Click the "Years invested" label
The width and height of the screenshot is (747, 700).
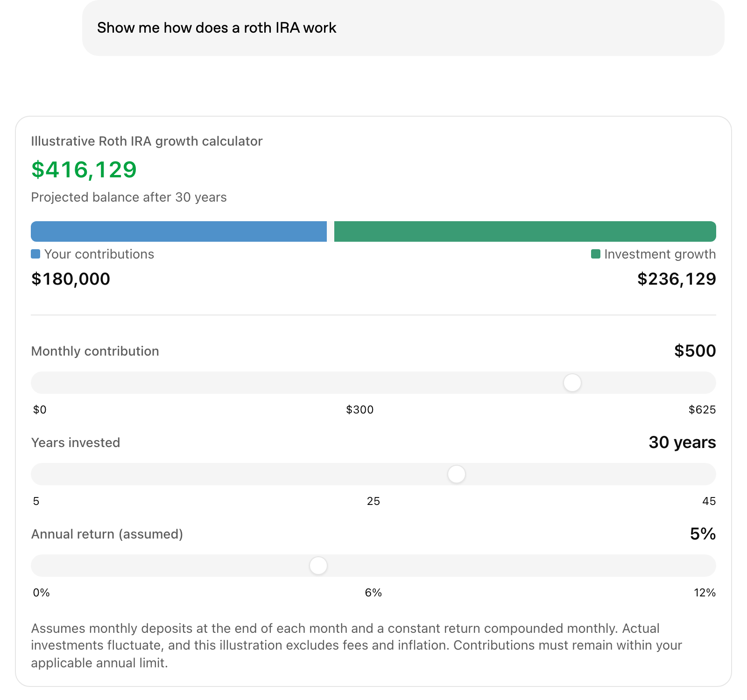(76, 442)
